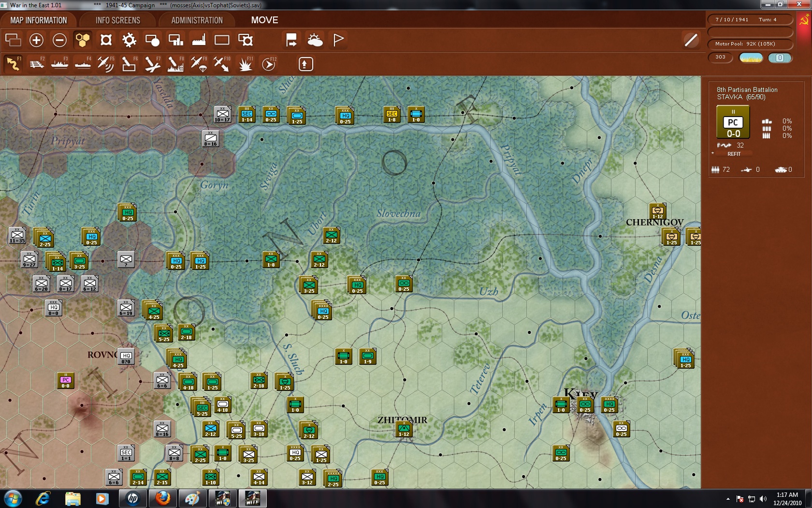
Task: Click the REFIT button in unit panel
Action: (734, 154)
